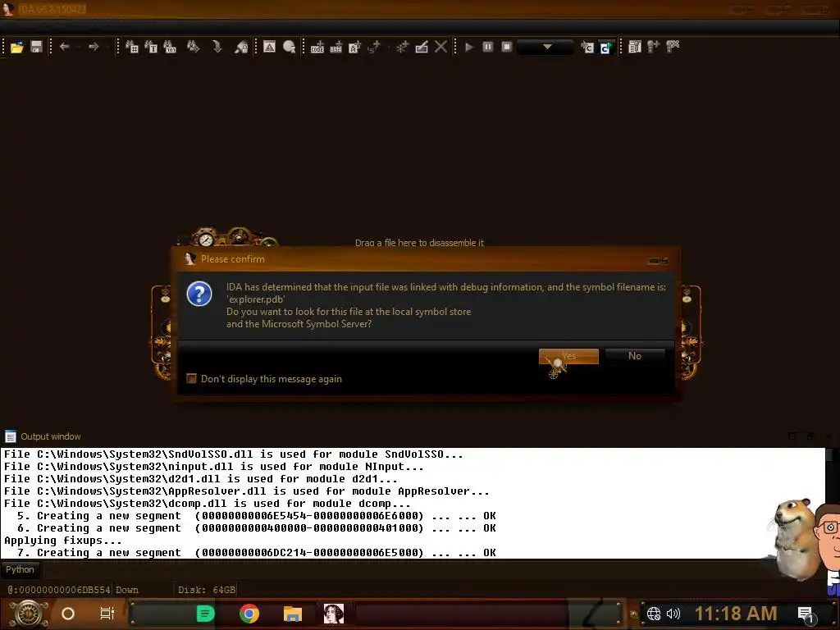Click the 'Down' status bar entry
This screenshot has height=630, width=840.
point(127,590)
